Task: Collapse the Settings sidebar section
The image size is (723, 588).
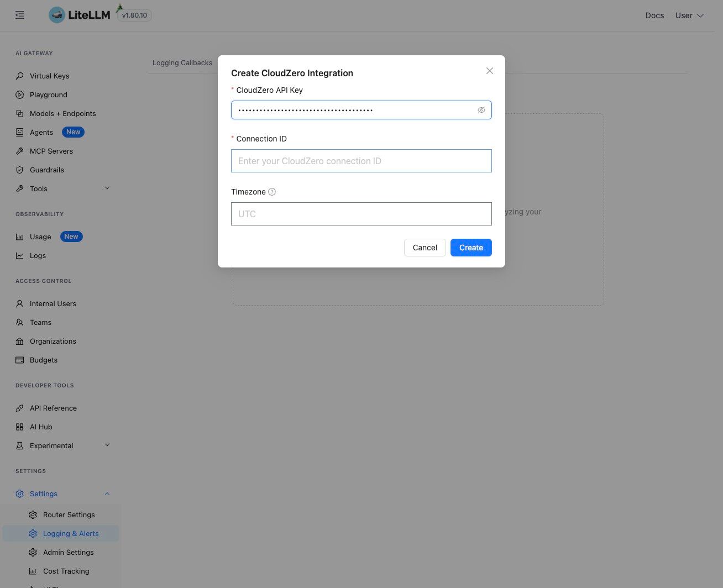Action: coord(107,494)
